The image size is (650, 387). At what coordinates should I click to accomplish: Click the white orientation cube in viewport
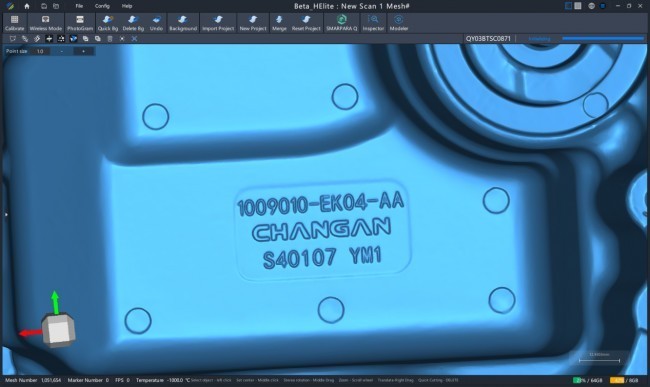(x=58, y=330)
